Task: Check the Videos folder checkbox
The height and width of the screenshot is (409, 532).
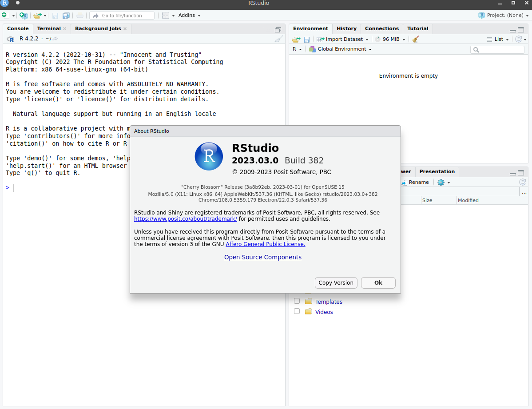Action: tap(297, 311)
